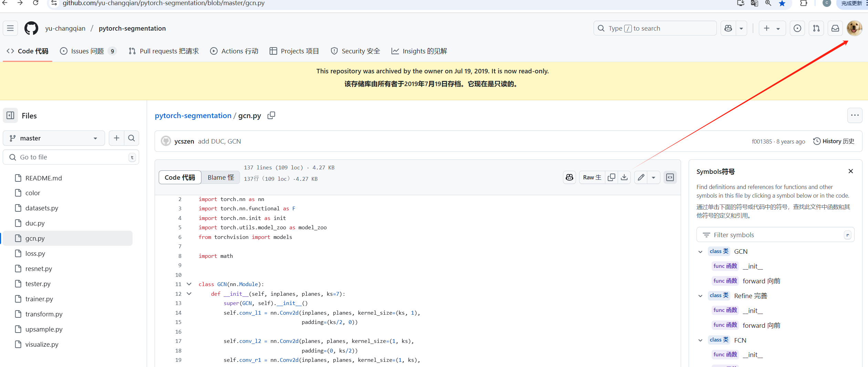
Task: Switch to Blame view
Action: 221,177
